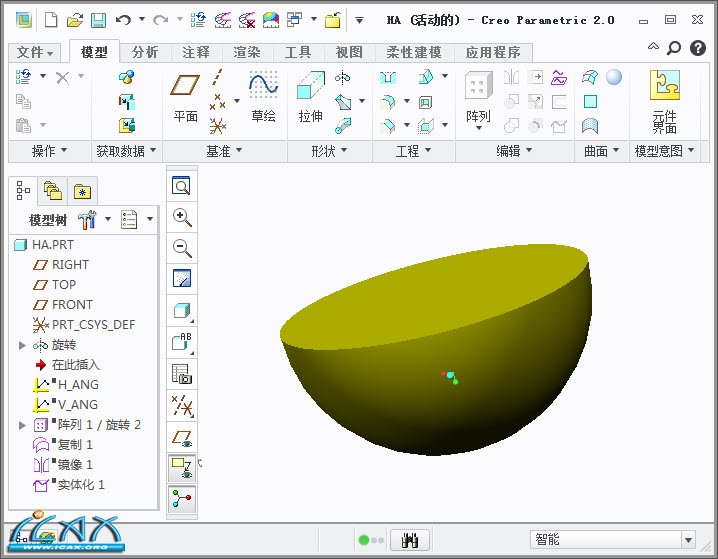The width and height of the screenshot is (718, 559).
Task: Click the zoom out magnifier icon
Action: click(x=182, y=248)
